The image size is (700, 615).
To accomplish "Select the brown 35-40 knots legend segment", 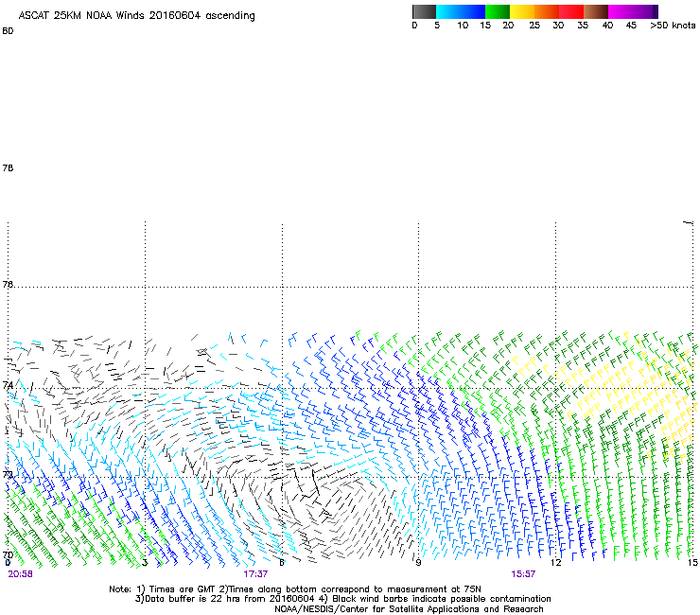I will pos(596,11).
